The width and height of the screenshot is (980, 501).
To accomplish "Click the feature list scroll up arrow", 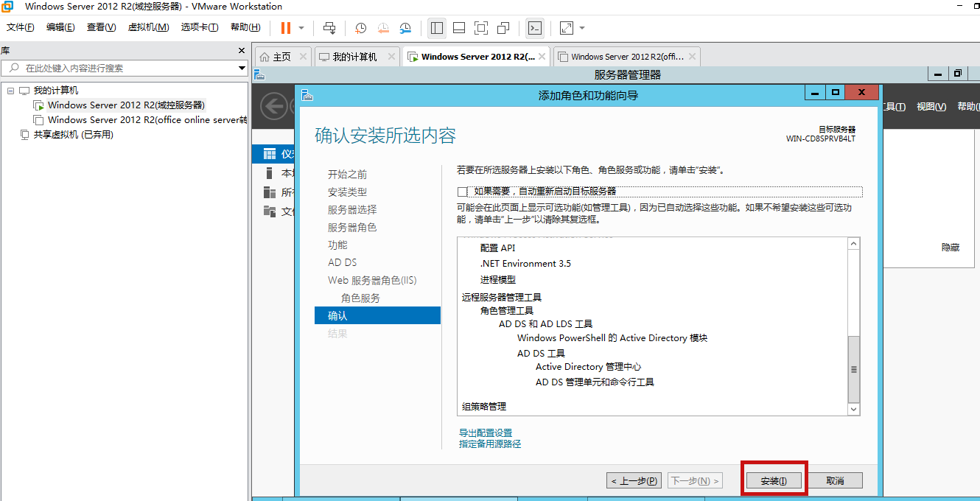I will (x=854, y=244).
